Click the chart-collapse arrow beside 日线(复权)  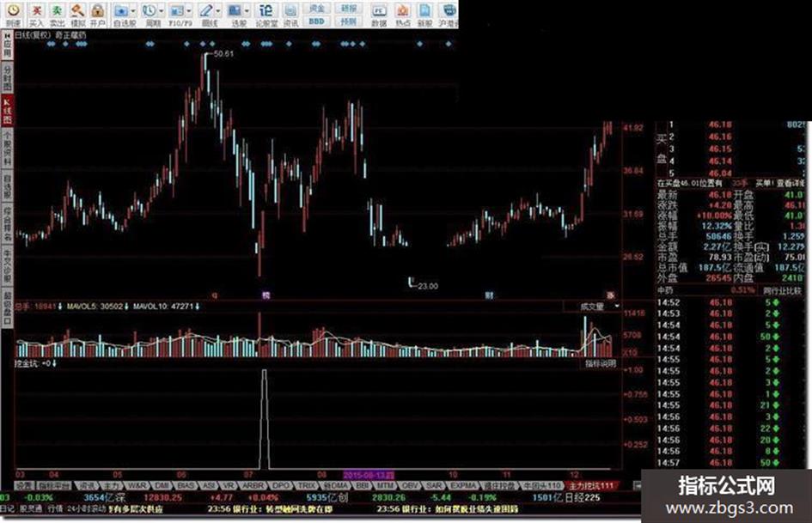click(7, 35)
